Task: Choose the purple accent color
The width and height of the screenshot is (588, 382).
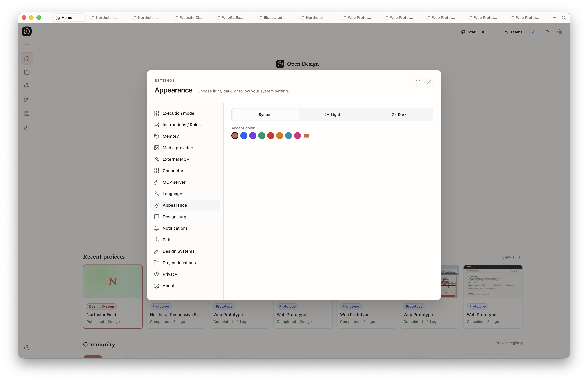Action: tap(253, 136)
